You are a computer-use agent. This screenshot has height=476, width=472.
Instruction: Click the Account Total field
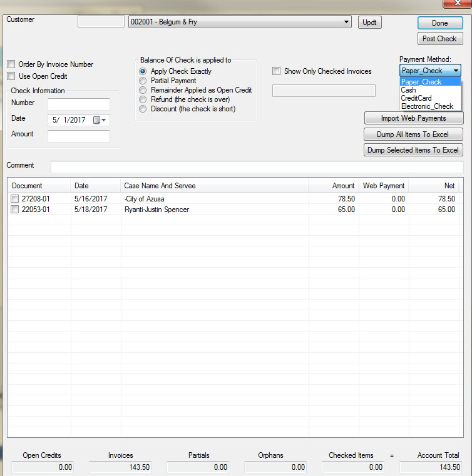(x=431, y=467)
